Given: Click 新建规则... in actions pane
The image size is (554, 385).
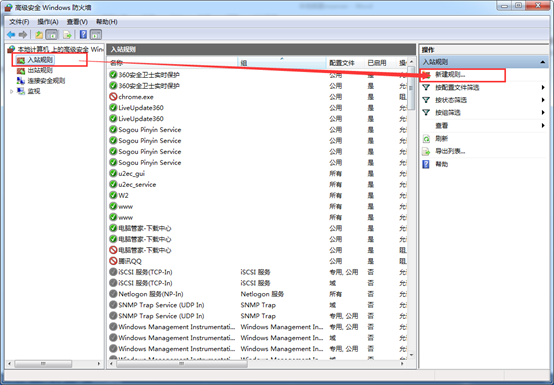Looking at the screenshot, I should pos(450,75).
